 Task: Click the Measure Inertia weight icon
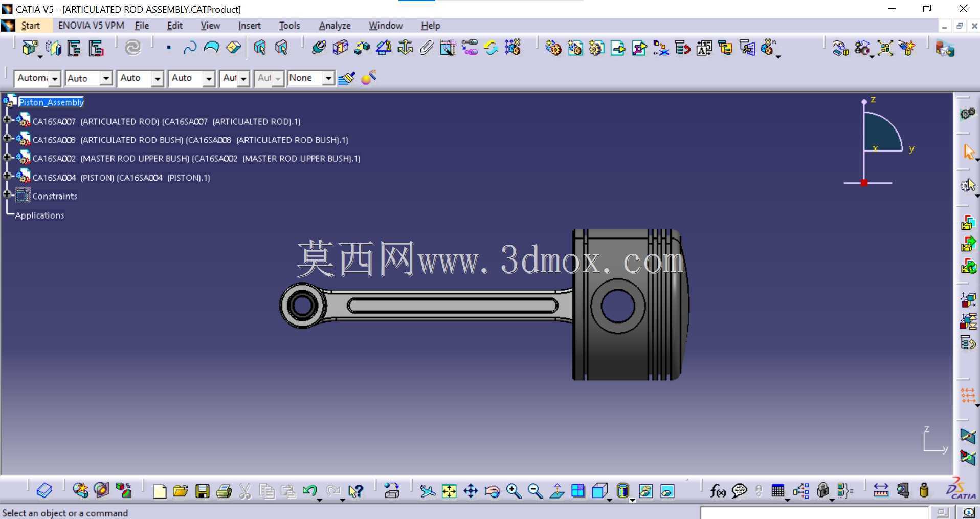click(x=924, y=491)
